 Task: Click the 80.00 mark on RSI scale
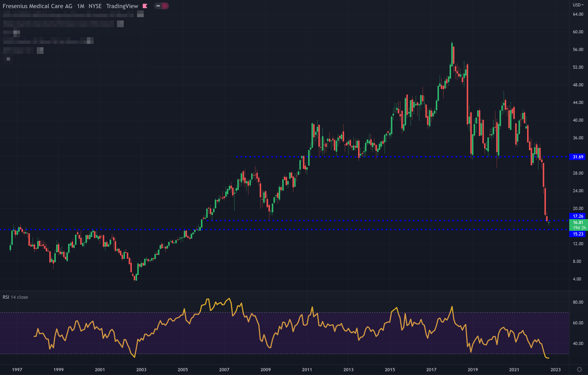click(x=578, y=302)
